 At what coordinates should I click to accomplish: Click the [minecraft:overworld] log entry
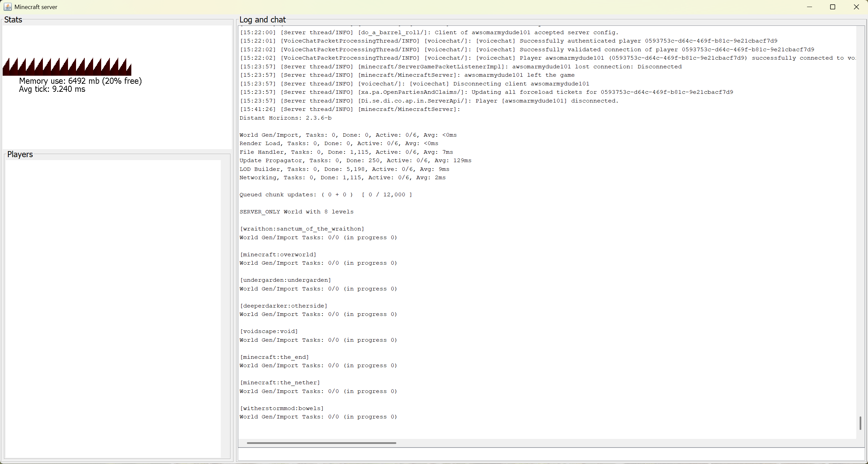point(278,254)
